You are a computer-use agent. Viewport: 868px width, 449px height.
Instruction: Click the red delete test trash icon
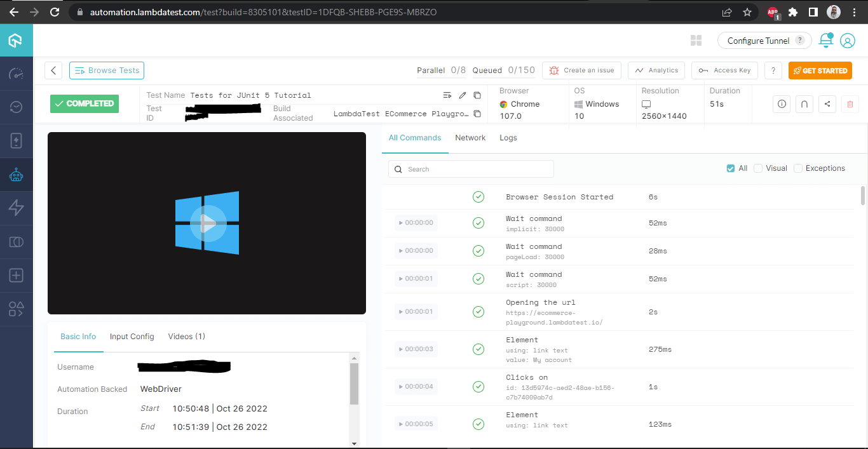(x=850, y=104)
